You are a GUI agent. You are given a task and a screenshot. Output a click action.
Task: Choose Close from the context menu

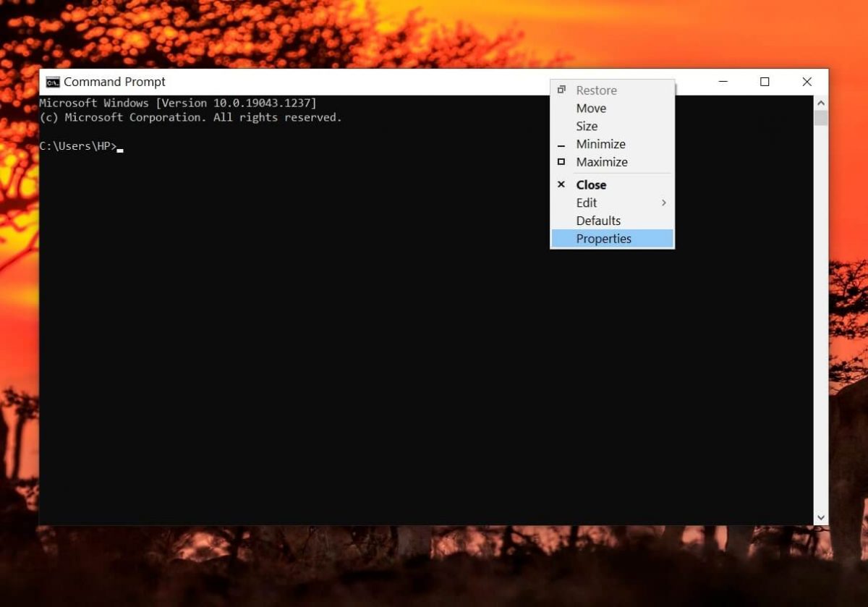click(x=591, y=184)
